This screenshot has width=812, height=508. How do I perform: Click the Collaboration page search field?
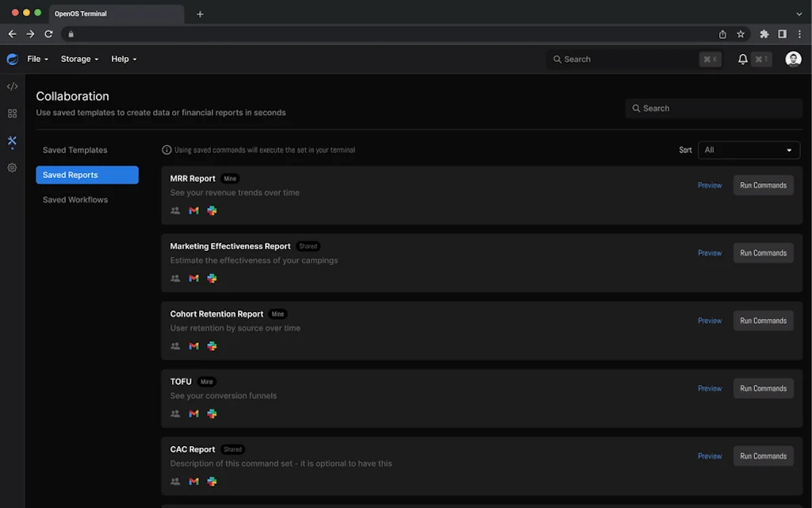pyautogui.click(x=713, y=108)
